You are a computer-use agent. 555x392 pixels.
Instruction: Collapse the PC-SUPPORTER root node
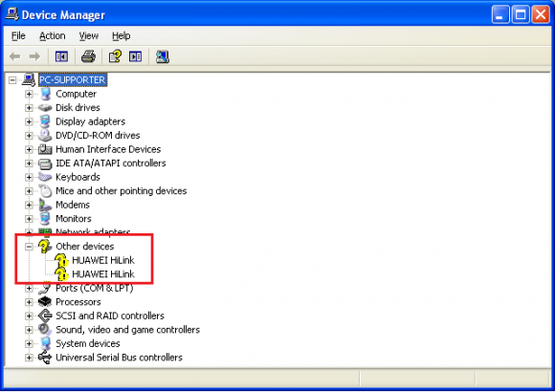point(12,80)
